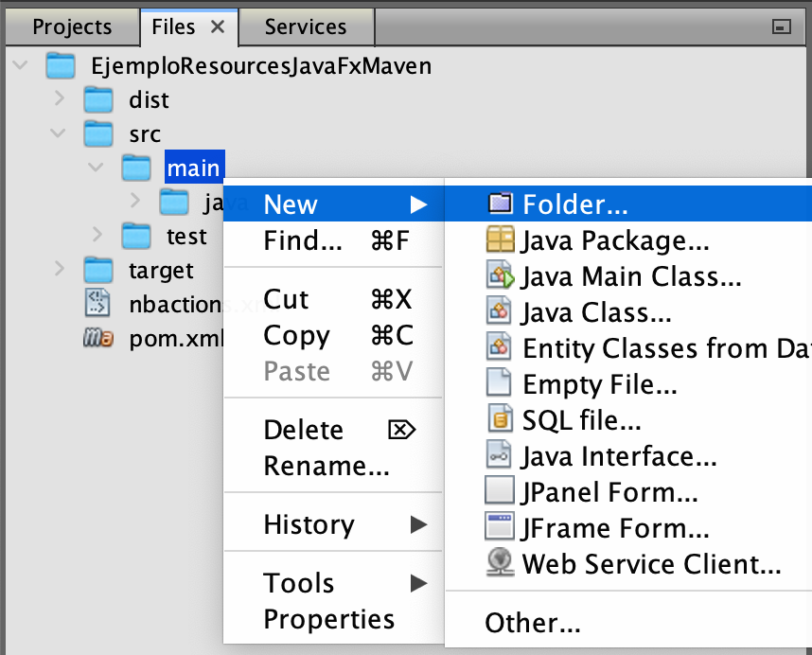Screen dimensions: 812x655
Task: Click the JFrame Form icon
Action: tap(500, 528)
